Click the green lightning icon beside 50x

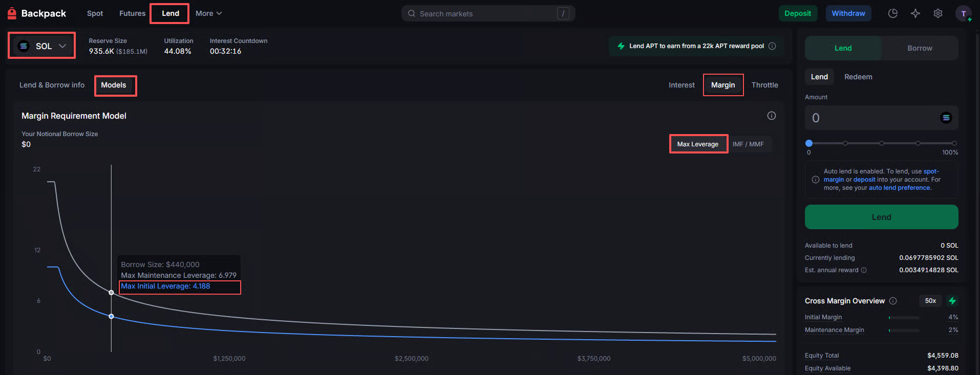click(952, 301)
